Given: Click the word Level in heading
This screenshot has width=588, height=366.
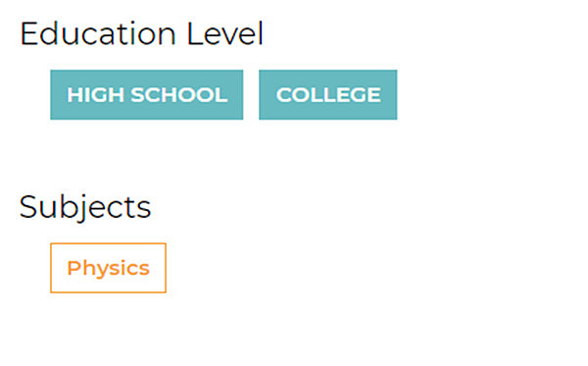Looking at the screenshot, I should click(x=225, y=33).
